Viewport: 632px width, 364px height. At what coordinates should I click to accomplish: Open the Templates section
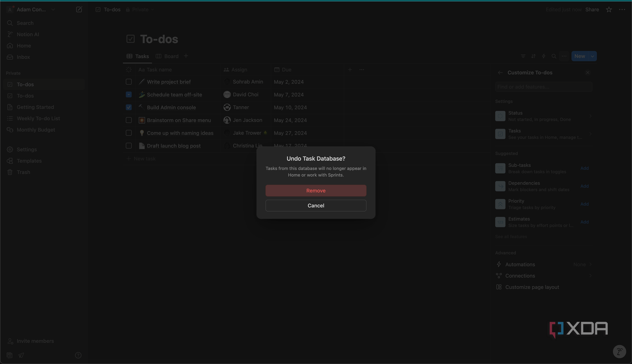click(x=29, y=160)
